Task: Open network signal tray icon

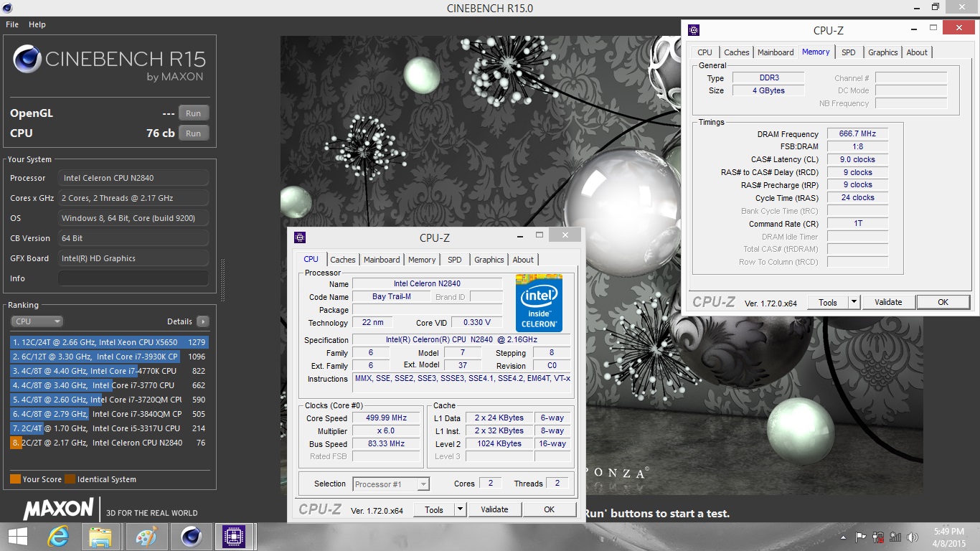Action: point(895,537)
